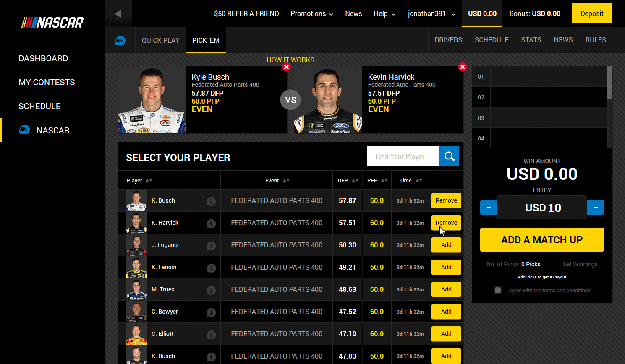Increase entry amount with plus button
Image resolution: width=625 pixels, height=364 pixels.
[596, 208]
